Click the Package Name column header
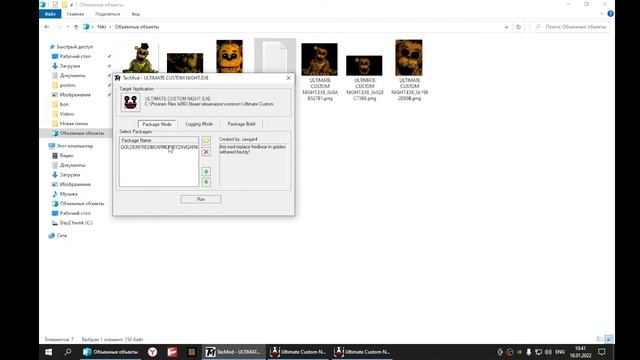This screenshot has height=360, width=640. [x=159, y=140]
